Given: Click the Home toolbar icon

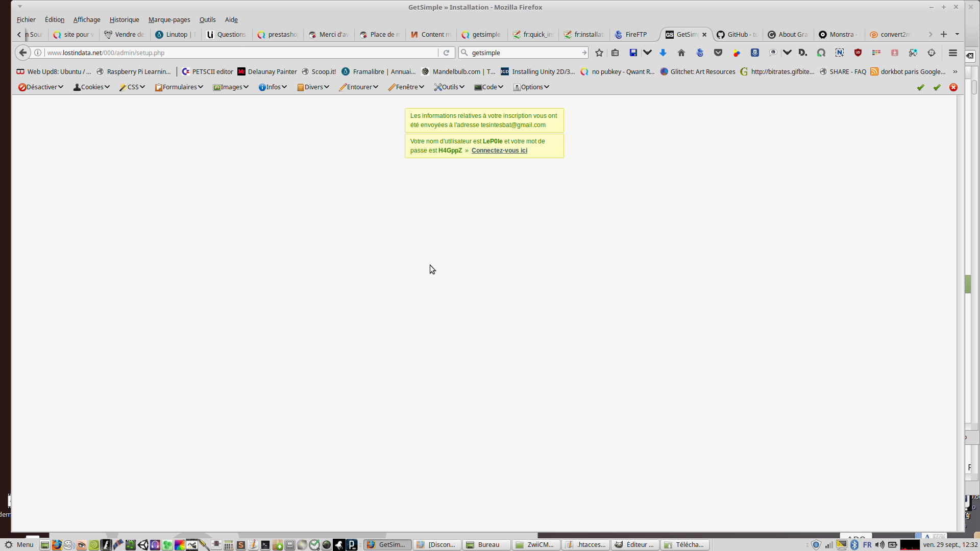Looking at the screenshot, I should [x=681, y=53].
